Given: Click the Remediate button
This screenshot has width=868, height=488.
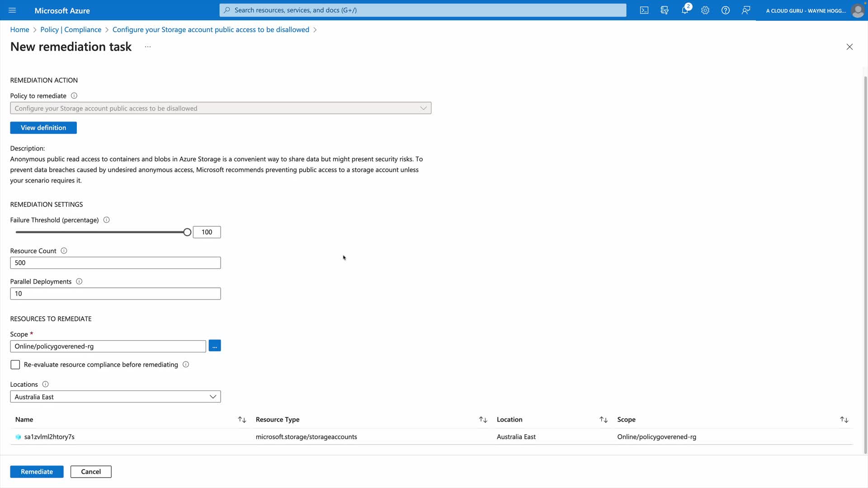Looking at the screenshot, I should (x=37, y=472).
